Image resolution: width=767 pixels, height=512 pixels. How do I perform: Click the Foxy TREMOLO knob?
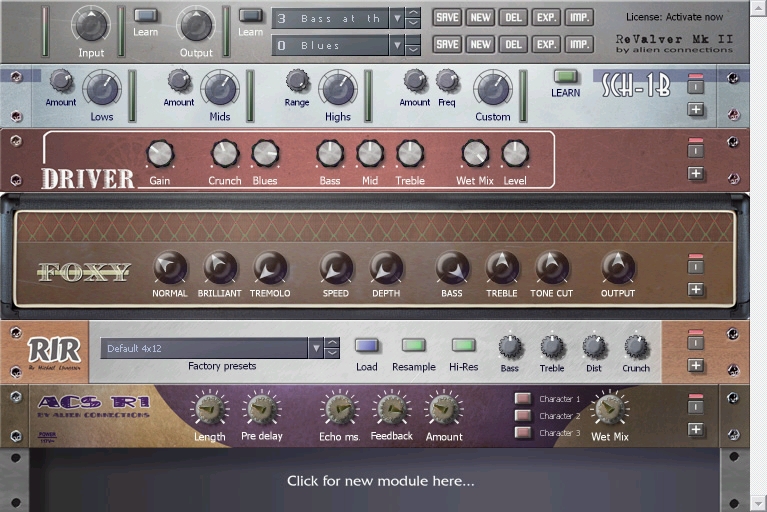tap(270, 267)
